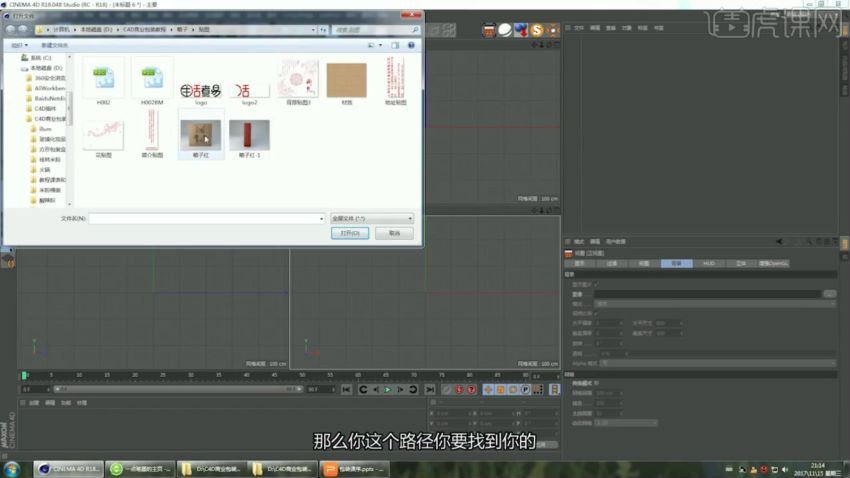Viewport: 850px width, 478px height.
Task: Open the Alpha mode dropdown
Action: point(718,363)
